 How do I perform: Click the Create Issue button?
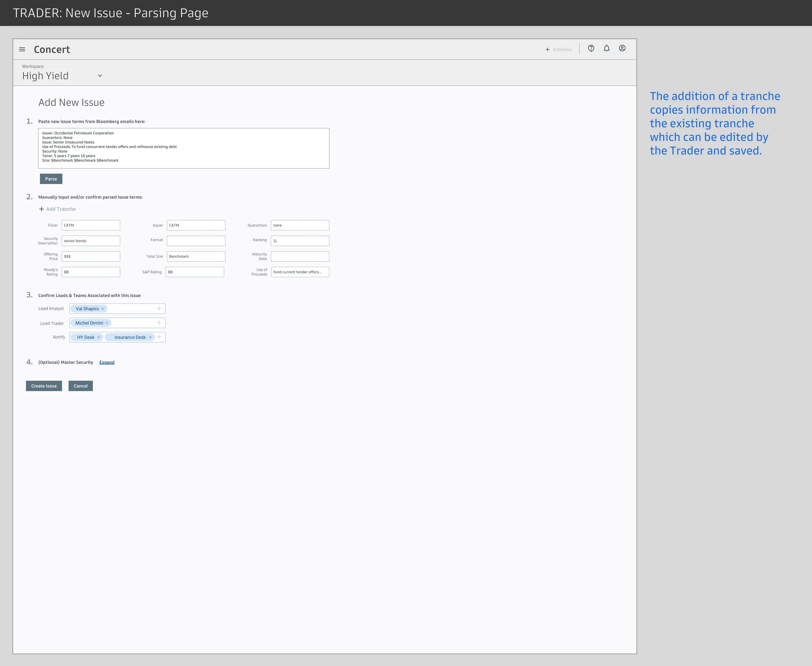(44, 386)
